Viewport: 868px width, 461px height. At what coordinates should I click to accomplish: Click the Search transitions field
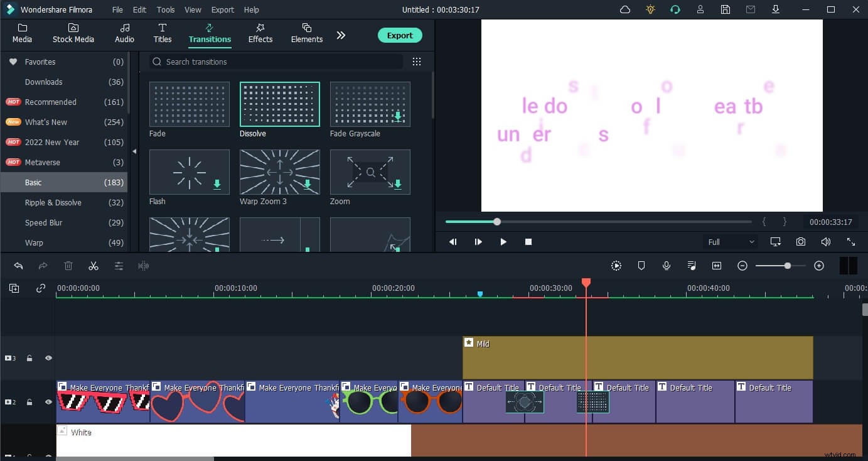[276, 62]
